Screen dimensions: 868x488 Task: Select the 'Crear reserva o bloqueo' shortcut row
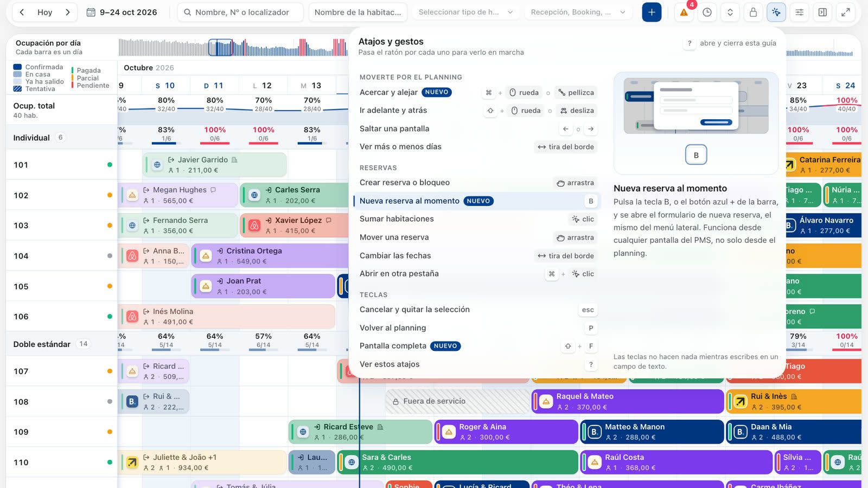pyautogui.click(x=477, y=183)
